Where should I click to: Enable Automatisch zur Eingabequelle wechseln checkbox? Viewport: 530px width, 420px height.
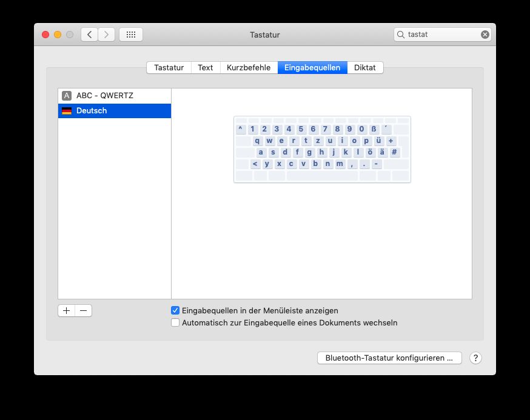pos(175,323)
